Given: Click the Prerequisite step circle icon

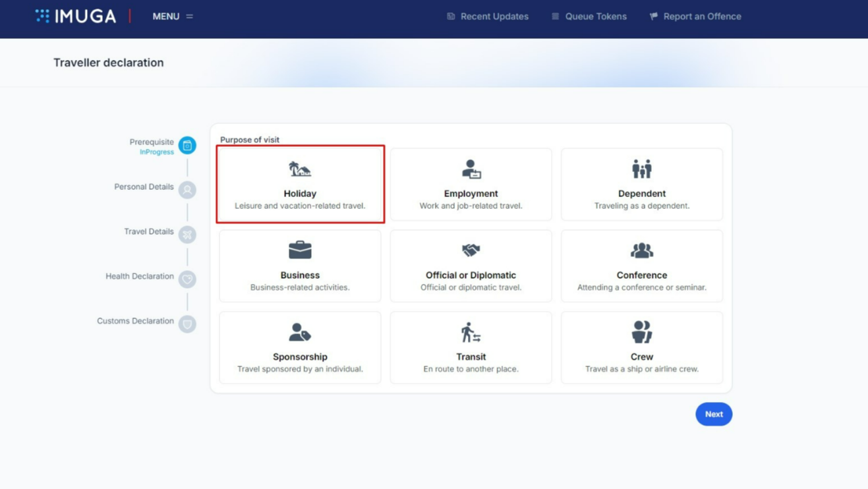Looking at the screenshot, I should (187, 145).
